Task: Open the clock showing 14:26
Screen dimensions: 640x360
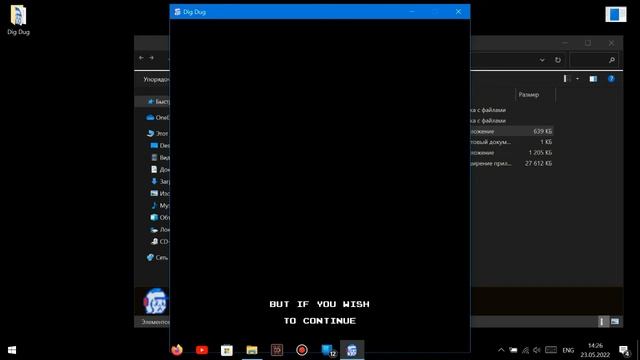Action: 595,350
